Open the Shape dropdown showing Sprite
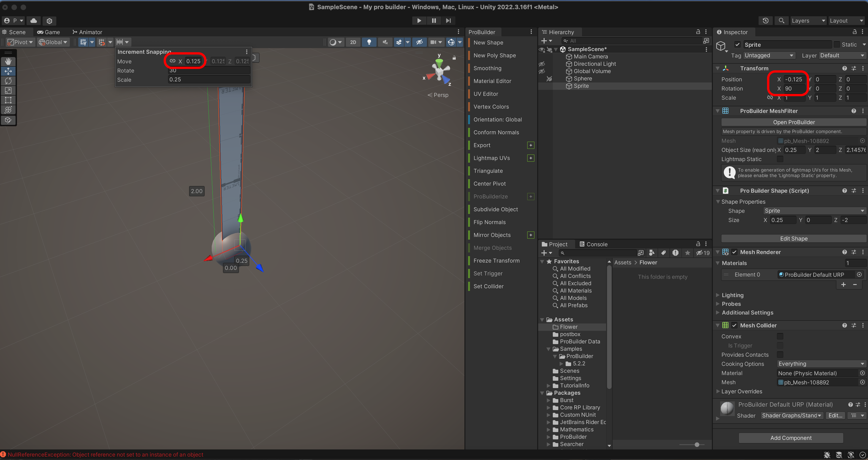Image resolution: width=868 pixels, height=460 pixels. (814, 211)
